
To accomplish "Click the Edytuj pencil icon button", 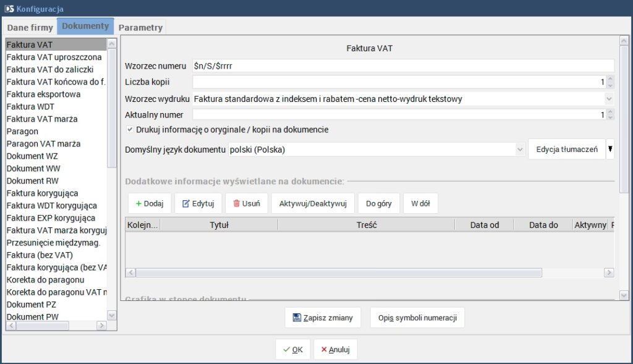I will pyautogui.click(x=198, y=203).
